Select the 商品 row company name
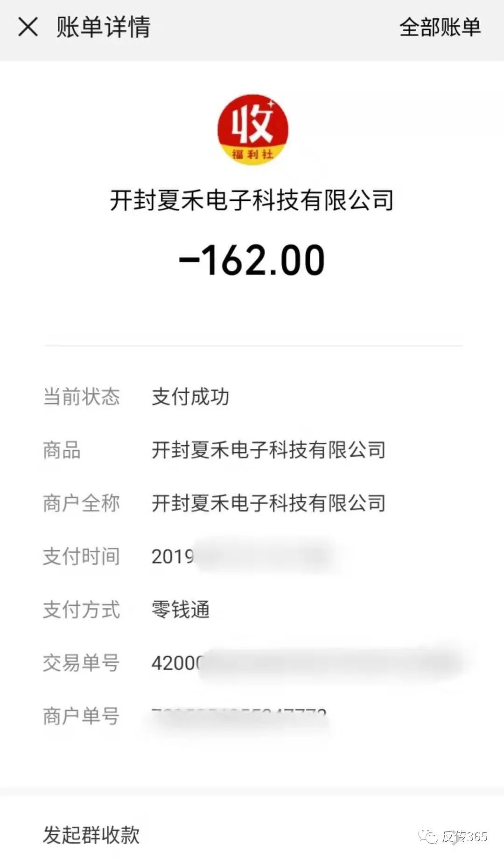The image size is (504, 859). tap(268, 450)
